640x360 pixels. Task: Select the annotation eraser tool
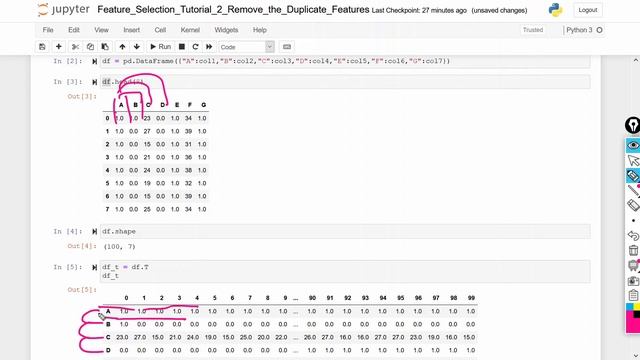pos(633,205)
